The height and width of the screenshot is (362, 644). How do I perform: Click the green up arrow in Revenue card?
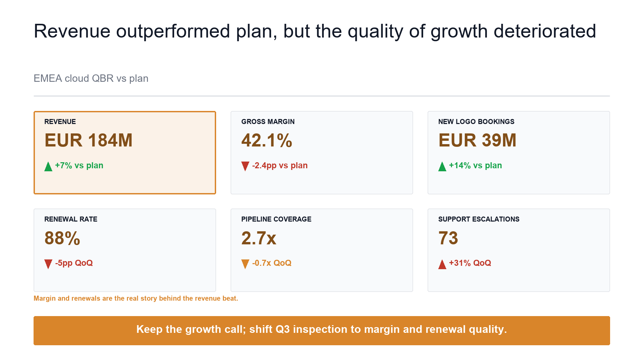click(x=48, y=166)
